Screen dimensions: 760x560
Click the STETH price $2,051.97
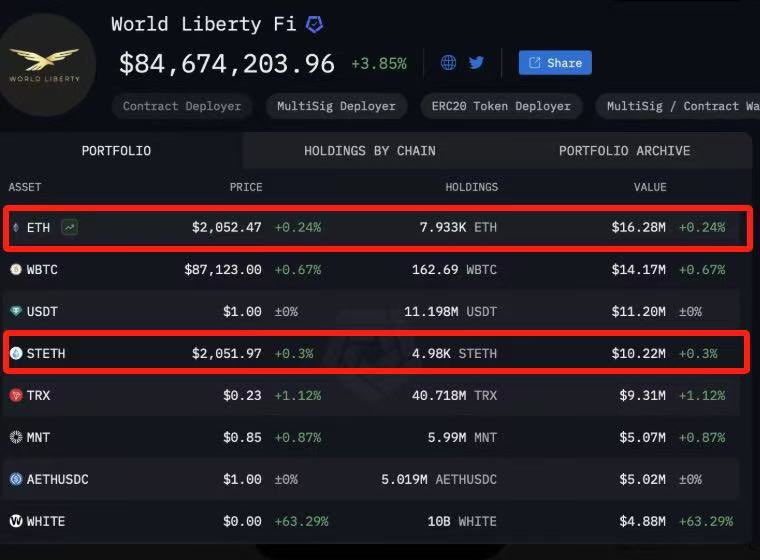(x=227, y=353)
